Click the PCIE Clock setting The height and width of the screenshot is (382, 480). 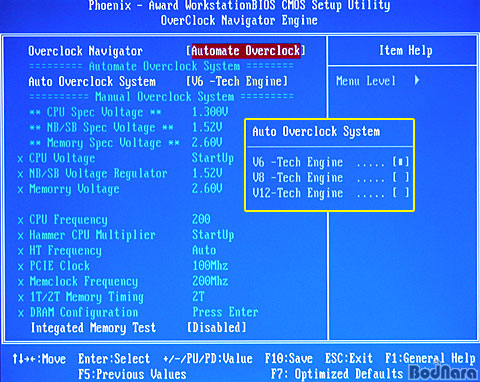[60, 266]
